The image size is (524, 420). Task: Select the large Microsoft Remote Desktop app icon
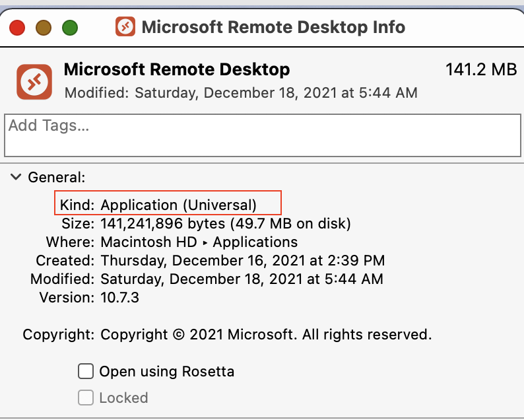(34, 82)
